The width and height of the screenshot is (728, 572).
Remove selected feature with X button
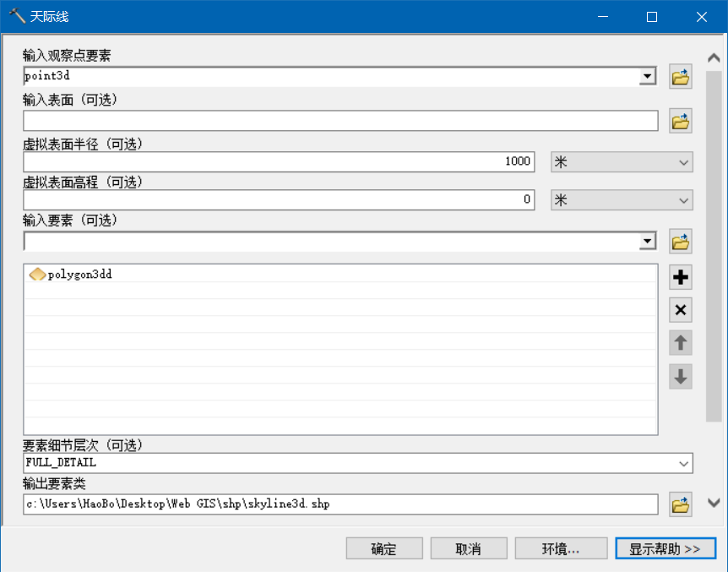[x=680, y=310]
